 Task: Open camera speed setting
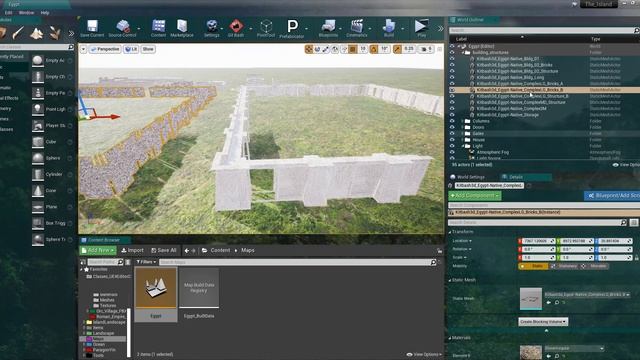pyautogui.click(x=427, y=49)
